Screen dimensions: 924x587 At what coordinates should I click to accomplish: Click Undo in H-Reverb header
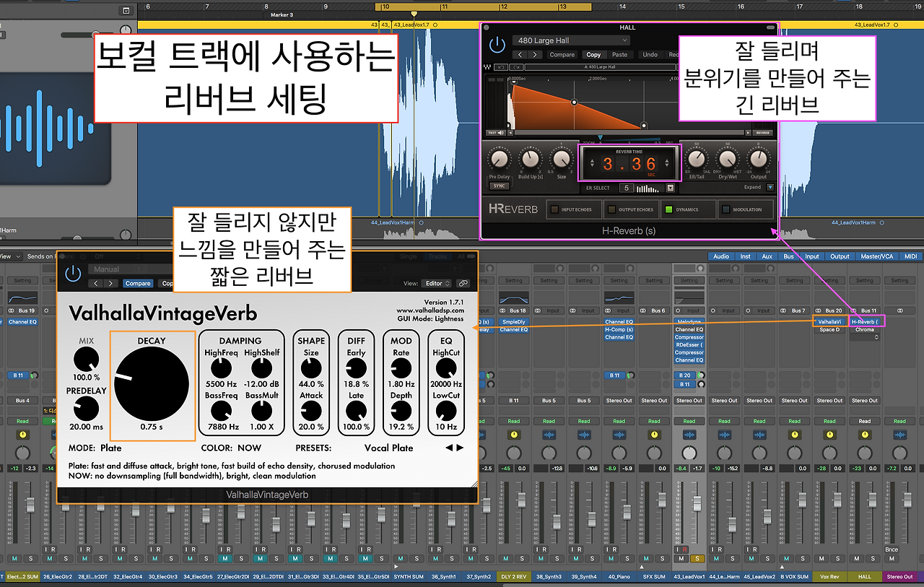pyautogui.click(x=650, y=54)
